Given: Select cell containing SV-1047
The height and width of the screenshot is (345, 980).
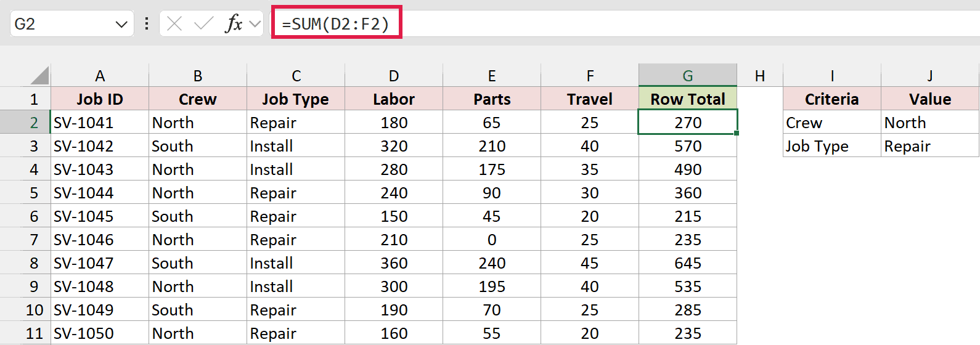Looking at the screenshot, I should point(100,262).
